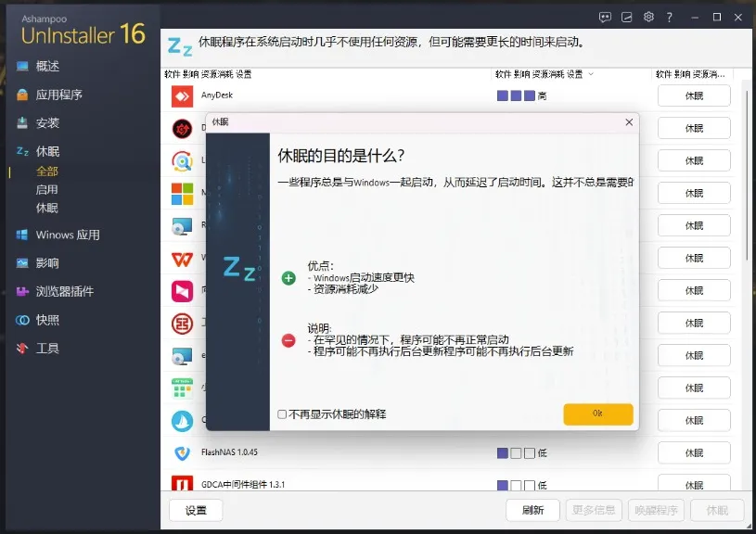
Task: Click the AnyDesk application icon
Action: coord(182,95)
